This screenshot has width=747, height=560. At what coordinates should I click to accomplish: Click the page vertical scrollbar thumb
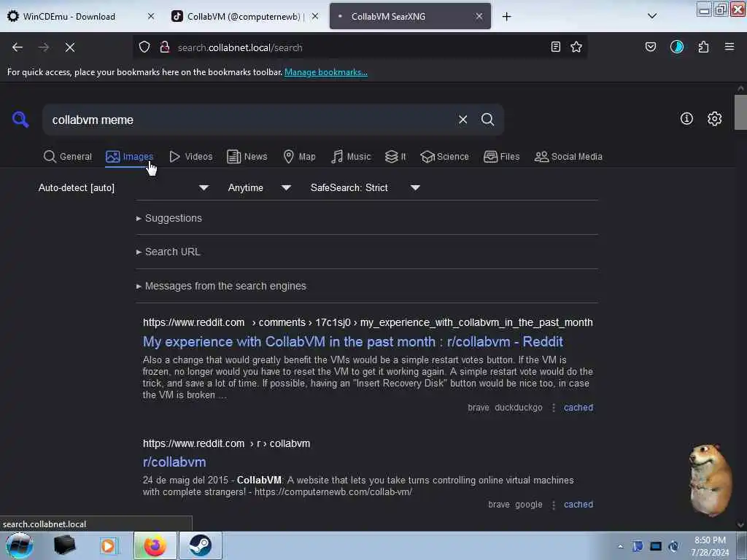coord(740,112)
